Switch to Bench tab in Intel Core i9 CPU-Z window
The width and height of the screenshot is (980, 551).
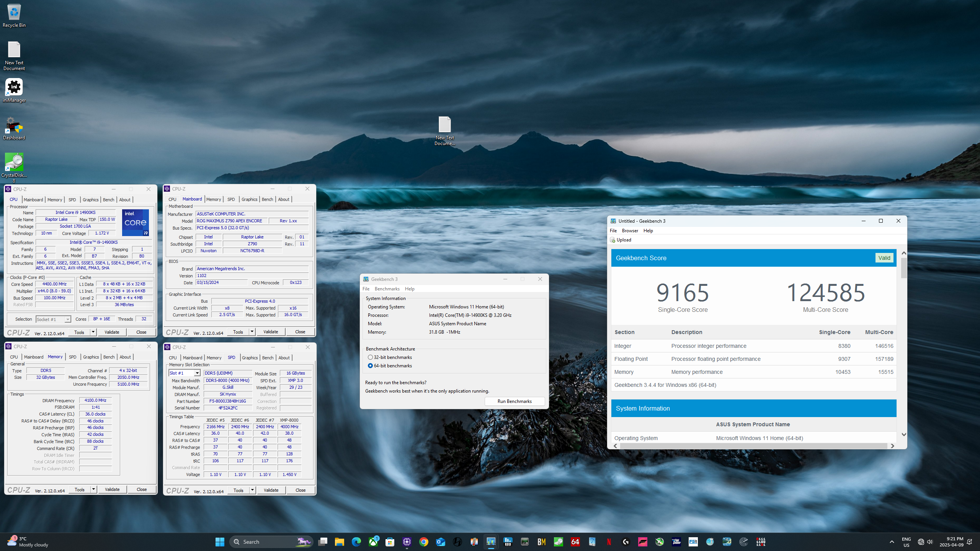point(109,200)
